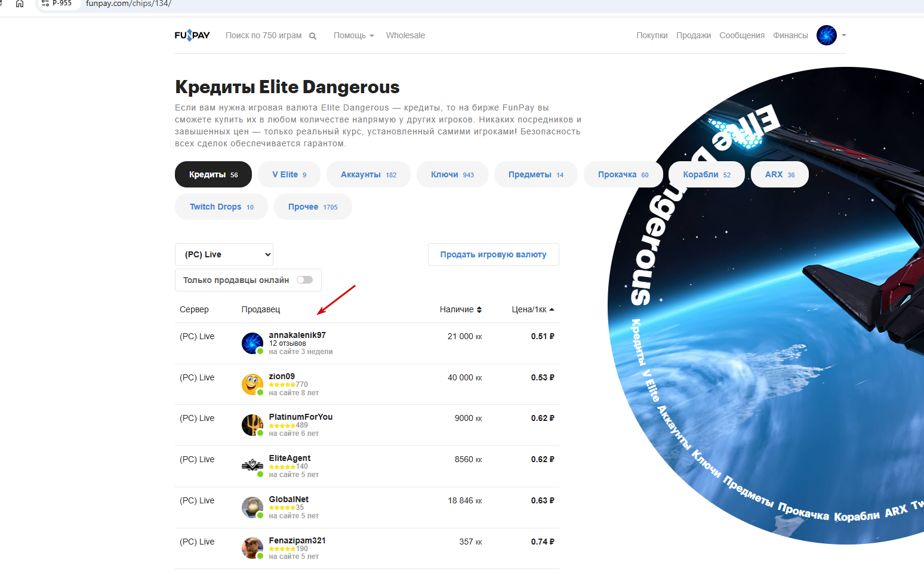This screenshot has width=924, height=575.
Task: Click PlatinumForYou's seller avatar
Action: click(x=252, y=425)
